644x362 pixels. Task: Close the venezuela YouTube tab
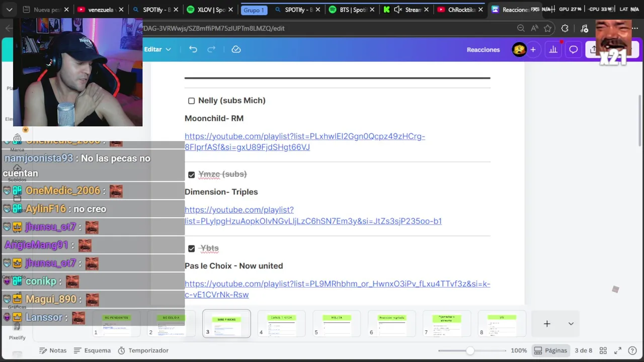(x=121, y=10)
